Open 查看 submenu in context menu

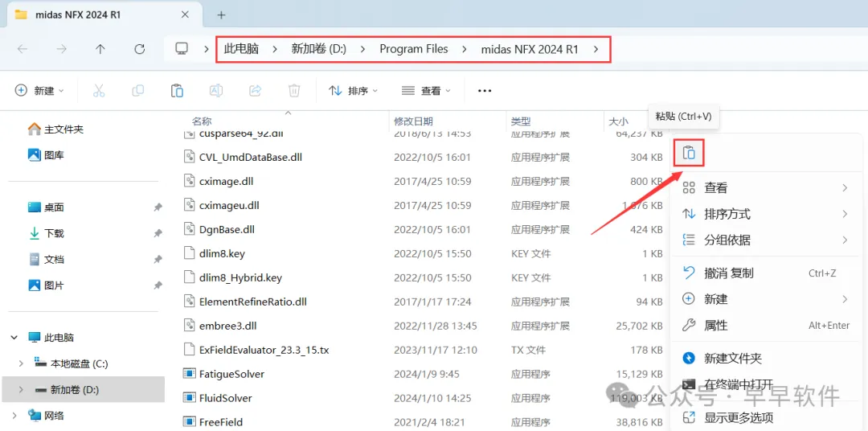click(x=766, y=188)
